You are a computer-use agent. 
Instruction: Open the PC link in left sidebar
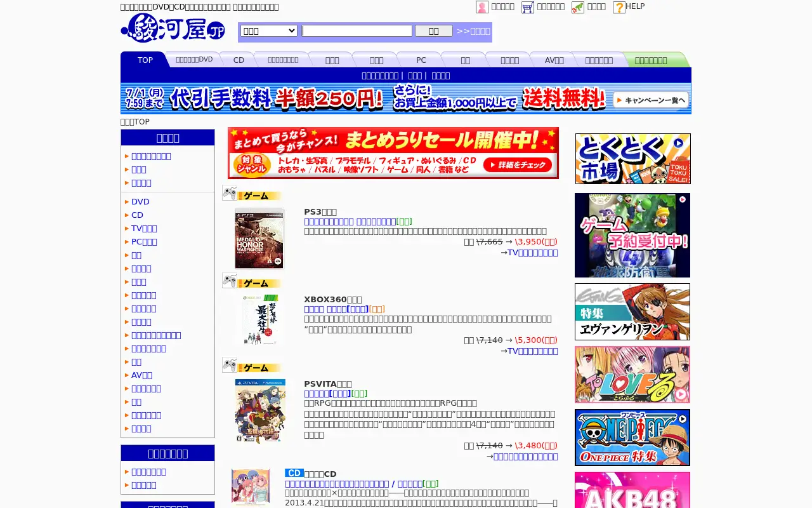coord(144,241)
